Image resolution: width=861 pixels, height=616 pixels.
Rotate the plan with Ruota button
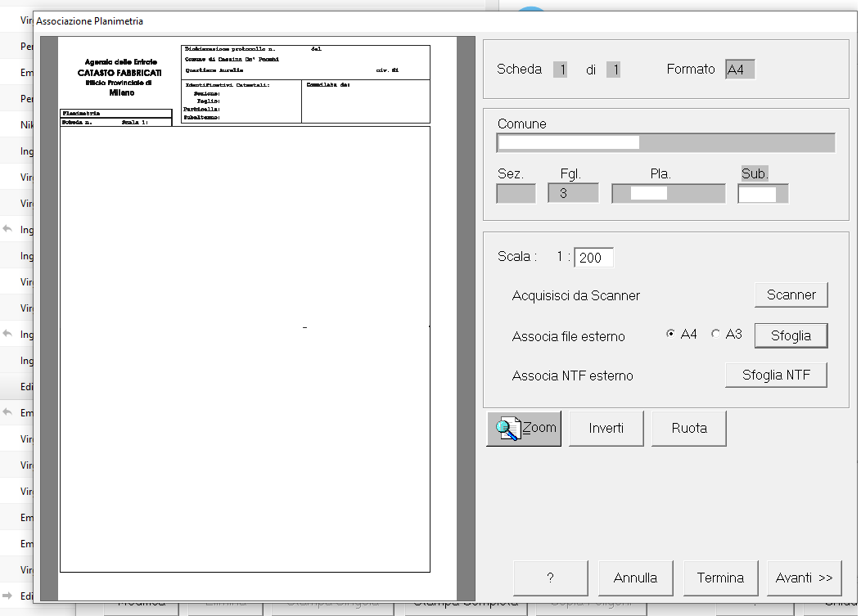tap(688, 428)
